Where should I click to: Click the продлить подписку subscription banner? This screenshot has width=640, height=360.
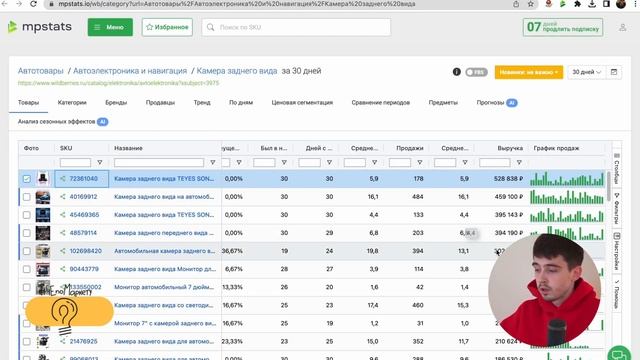coord(563,27)
